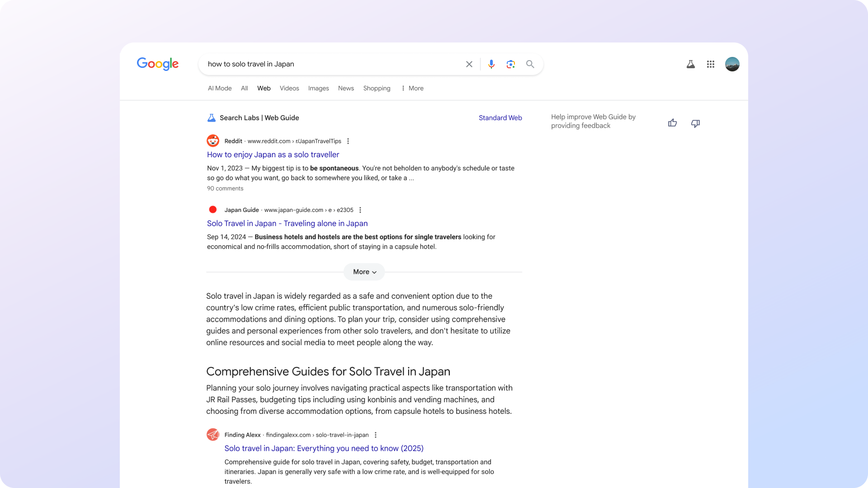Open 'How to enjoy Japan as a solo traveller'
The width and height of the screenshot is (868, 488).
273,155
